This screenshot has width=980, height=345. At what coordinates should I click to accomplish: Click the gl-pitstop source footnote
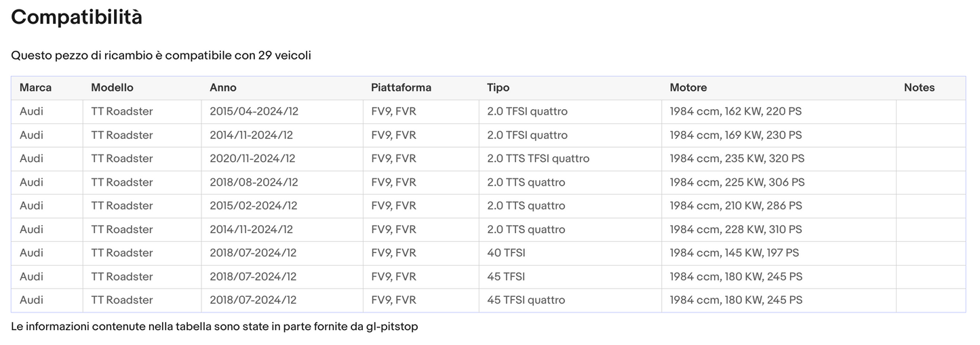214,327
